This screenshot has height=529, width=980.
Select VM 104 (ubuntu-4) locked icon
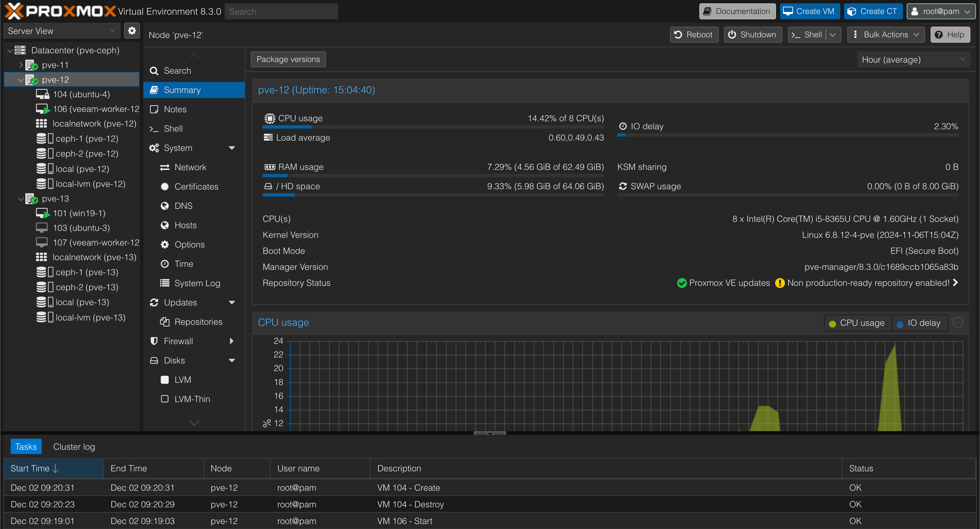(43, 94)
